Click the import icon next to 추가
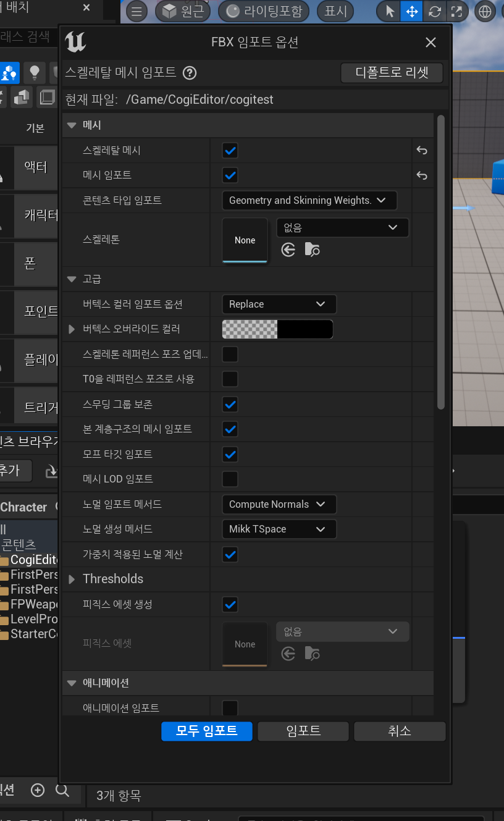This screenshot has height=821, width=504. click(51, 471)
